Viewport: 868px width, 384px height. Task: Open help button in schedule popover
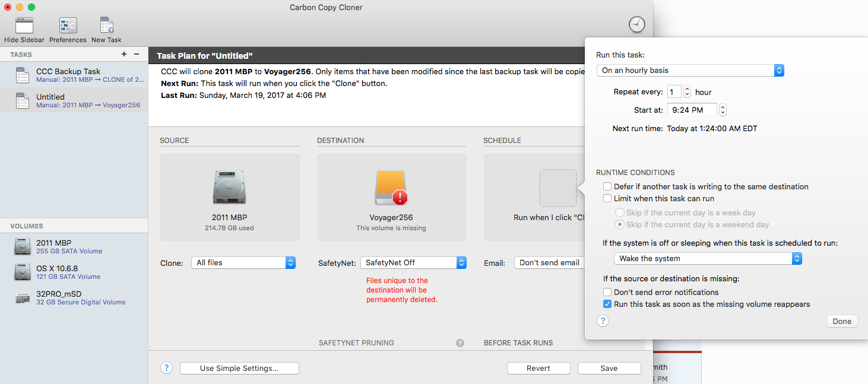point(603,321)
